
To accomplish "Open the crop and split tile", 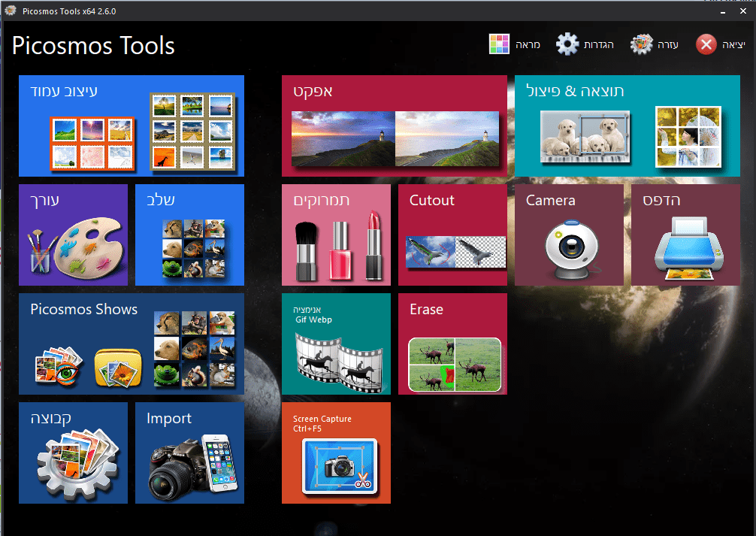I will 627,126.
